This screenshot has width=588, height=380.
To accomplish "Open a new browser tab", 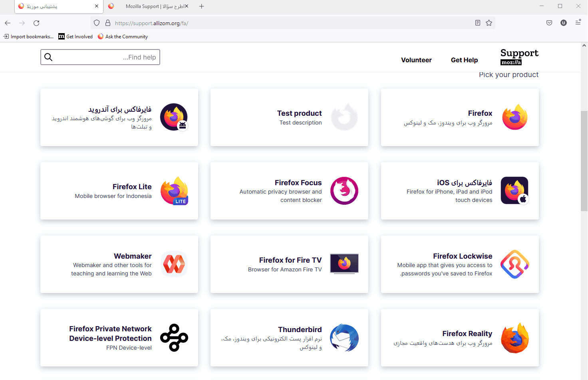I will [x=201, y=6].
